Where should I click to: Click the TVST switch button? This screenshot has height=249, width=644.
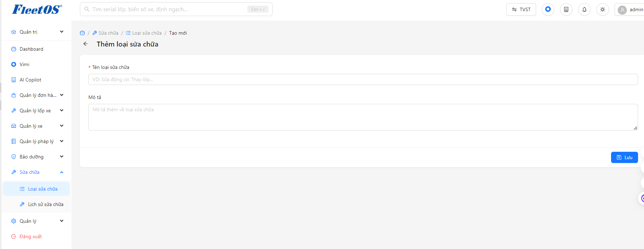tap(521, 9)
